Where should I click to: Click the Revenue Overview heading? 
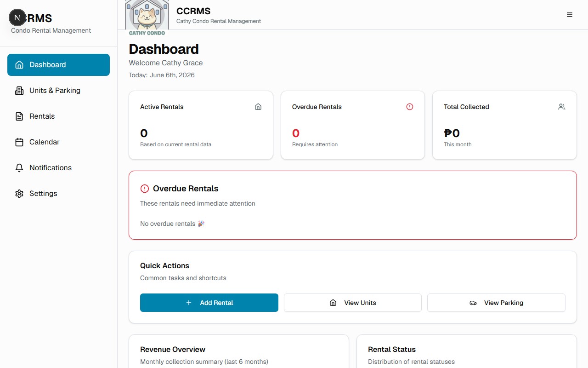click(x=173, y=350)
